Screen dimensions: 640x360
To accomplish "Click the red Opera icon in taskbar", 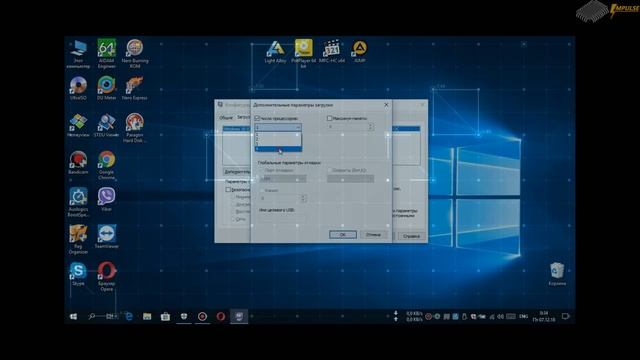I will [x=221, y=316].
